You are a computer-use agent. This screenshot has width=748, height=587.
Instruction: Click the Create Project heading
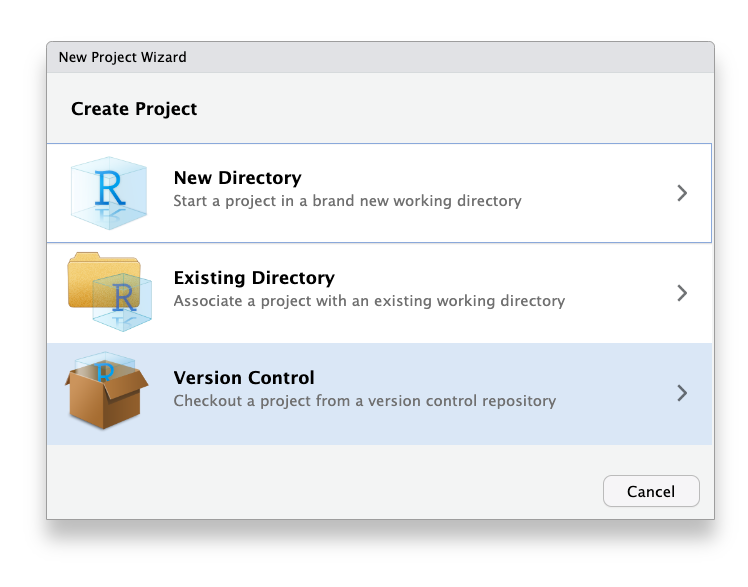(134, 109)
